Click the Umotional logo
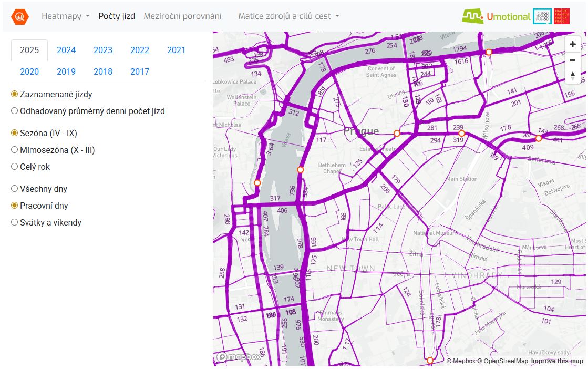588x369 pixels. point(496,16)
